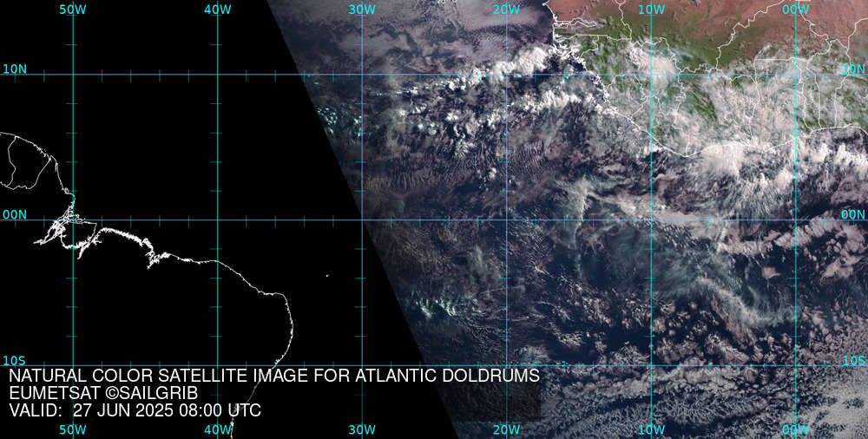Click the 10S latitude label on the right side

[853, 360]
